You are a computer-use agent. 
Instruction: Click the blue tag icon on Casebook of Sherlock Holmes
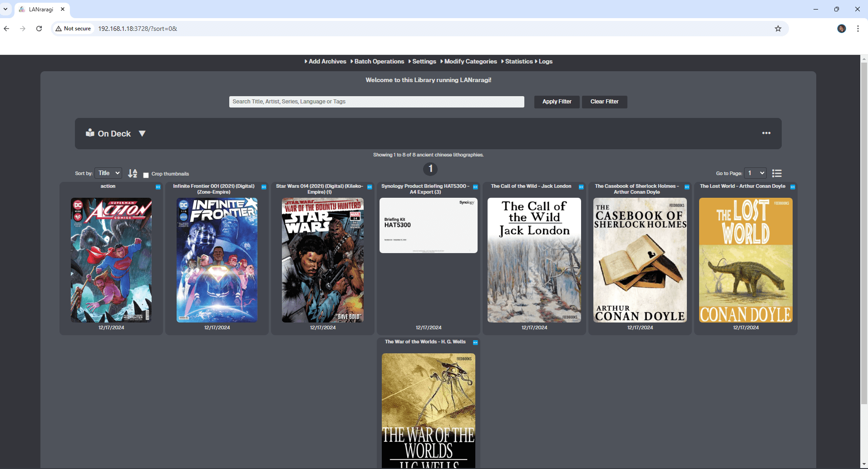click(x=687, y=187)
